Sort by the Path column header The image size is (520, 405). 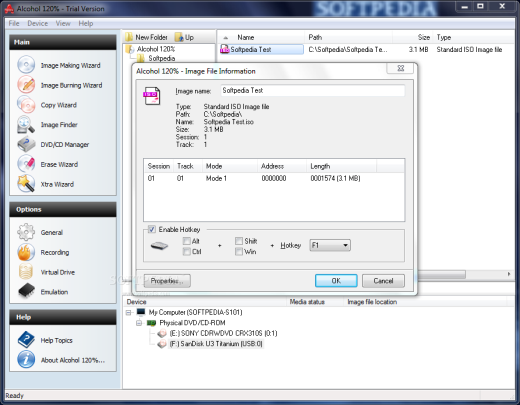[349, 37]
